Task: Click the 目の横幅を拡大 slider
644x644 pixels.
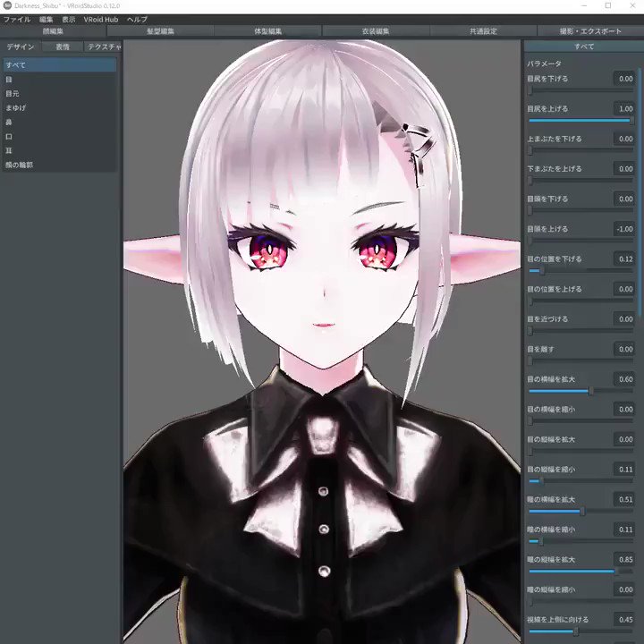Action: pyautogui.click(x=580, y=391)
